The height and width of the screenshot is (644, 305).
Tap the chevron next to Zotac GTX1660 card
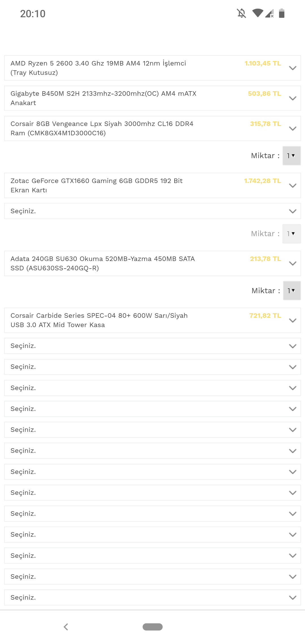pos(293,186)
